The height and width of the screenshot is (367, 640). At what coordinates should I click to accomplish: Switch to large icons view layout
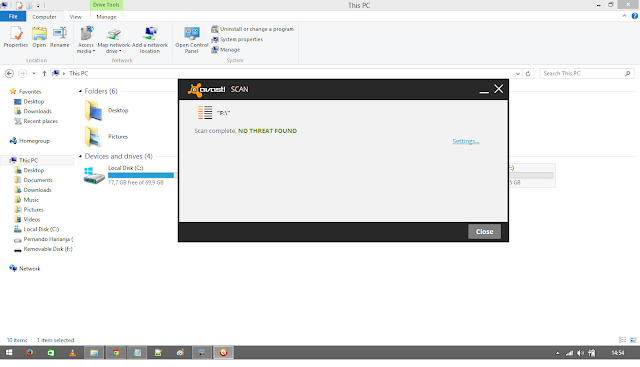click(x=633, y=340)
